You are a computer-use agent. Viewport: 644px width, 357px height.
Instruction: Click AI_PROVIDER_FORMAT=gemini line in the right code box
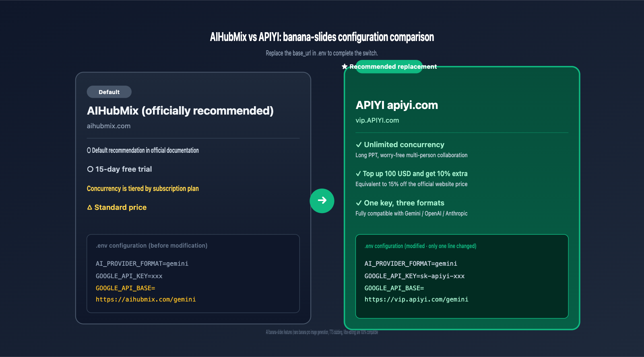[x=411, y=264]
